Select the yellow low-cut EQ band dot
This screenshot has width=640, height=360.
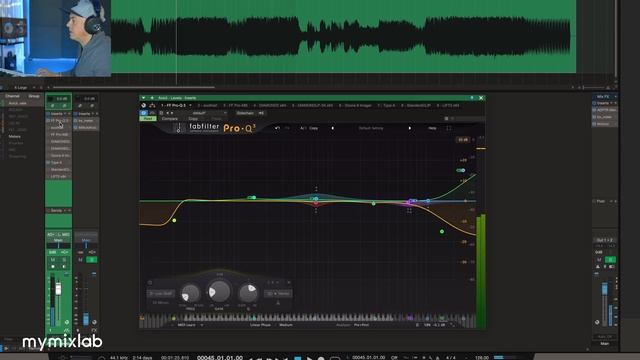(174, 220)
